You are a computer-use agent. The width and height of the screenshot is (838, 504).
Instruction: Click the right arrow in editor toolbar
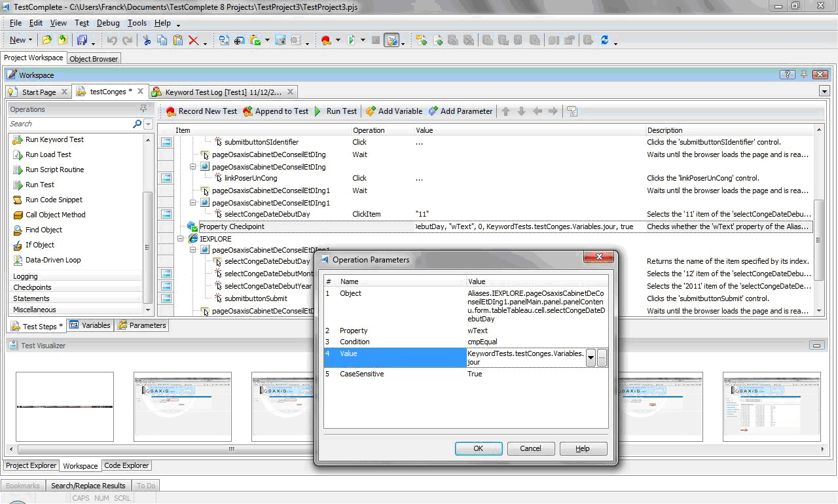(x=553, y=111)
